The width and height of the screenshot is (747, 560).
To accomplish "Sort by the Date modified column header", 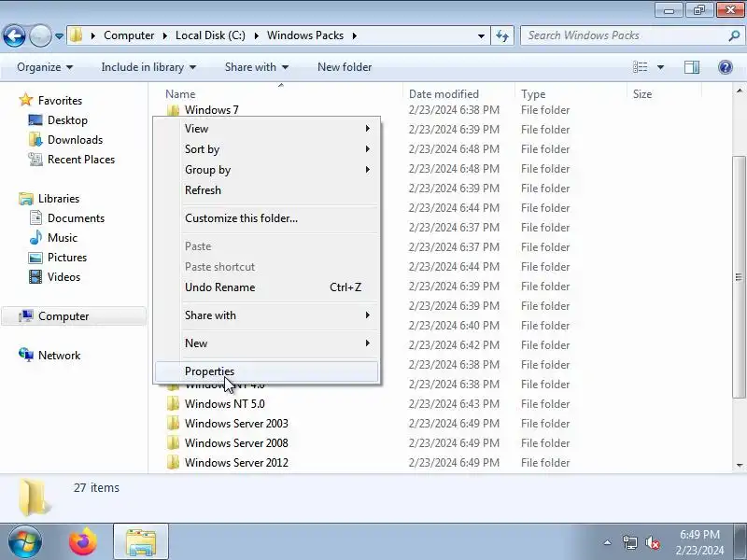I will click(444, 94).
